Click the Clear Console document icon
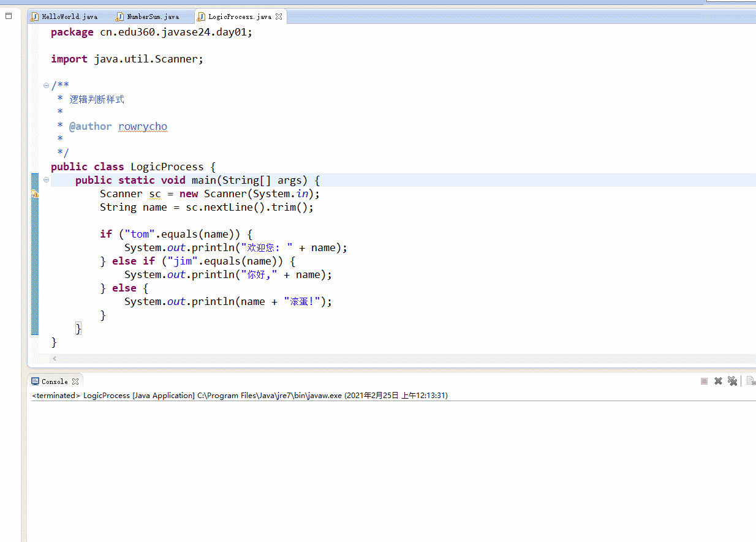Screen dimensions: 756x542 click(750, 381)
